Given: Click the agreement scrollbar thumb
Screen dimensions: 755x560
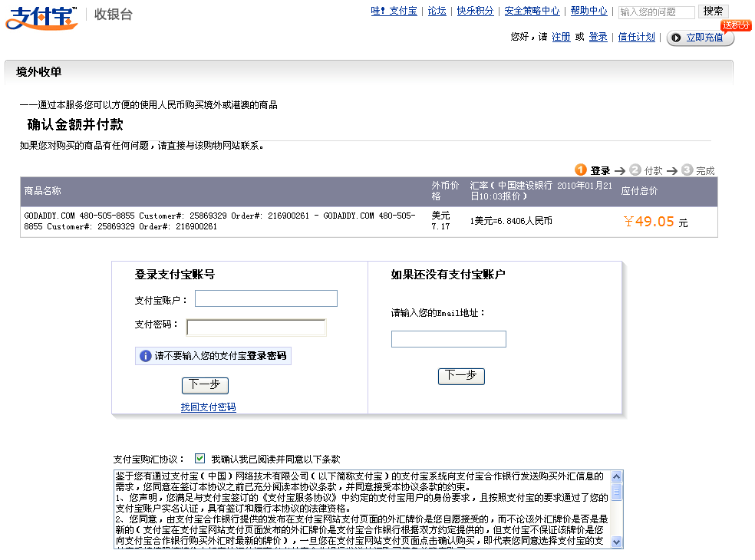Looking at the screenshot, I should (616, 492).
